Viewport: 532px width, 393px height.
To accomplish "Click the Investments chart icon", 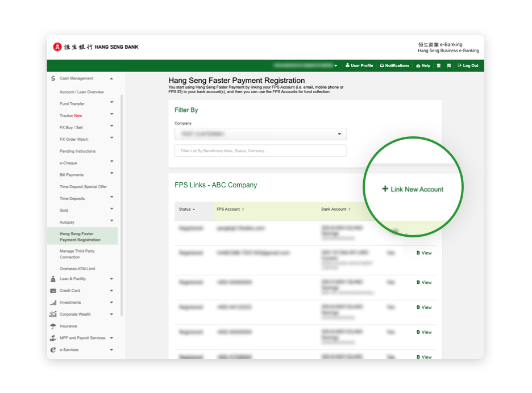I will coord(52,302).
